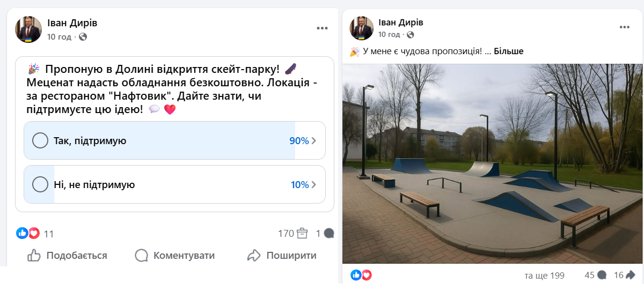This screenshot has height=284, width=644.
Task: Open the three-dots menu of the right post
Action: click(624, 27)
